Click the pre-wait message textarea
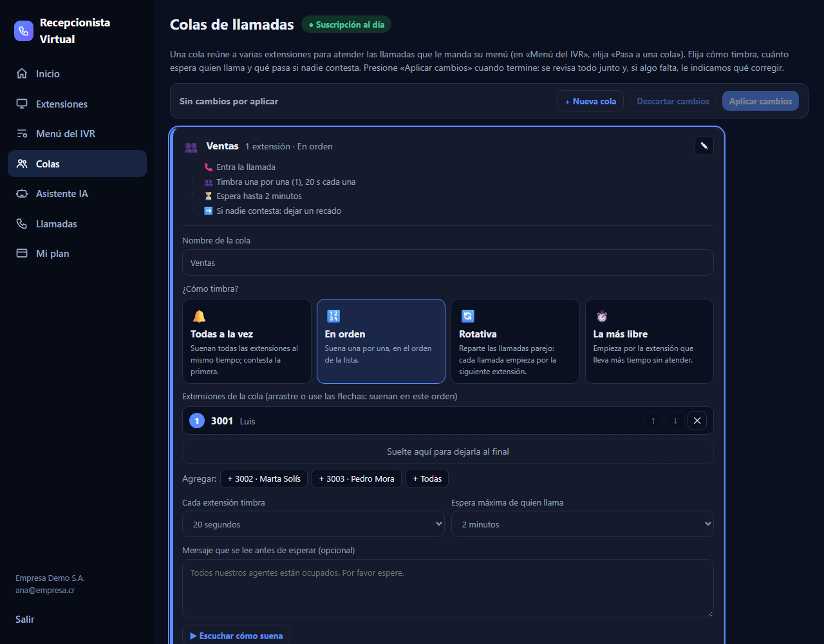824x644 pixels. (448, 589)
